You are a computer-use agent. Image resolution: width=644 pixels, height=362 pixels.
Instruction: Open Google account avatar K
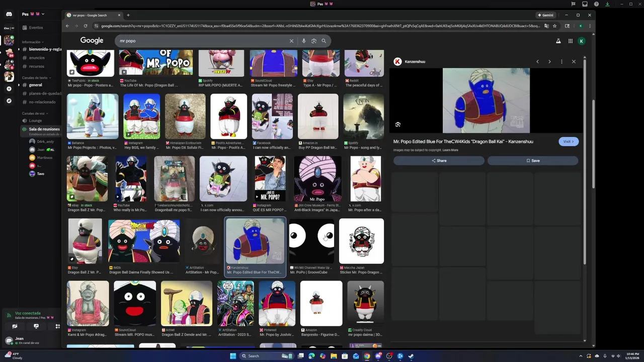[x=582, y=41]
